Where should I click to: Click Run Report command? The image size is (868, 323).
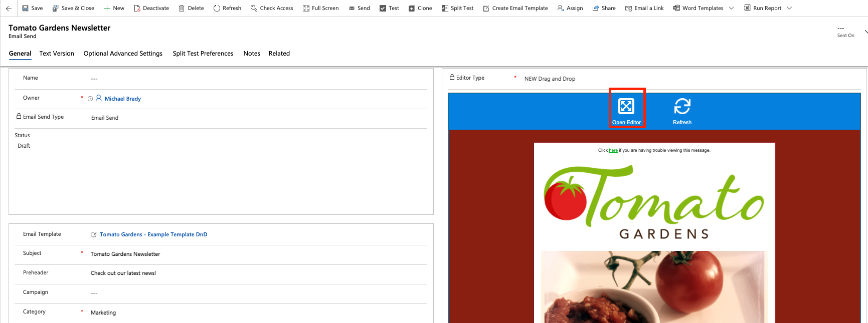click(x=763, y=8)
